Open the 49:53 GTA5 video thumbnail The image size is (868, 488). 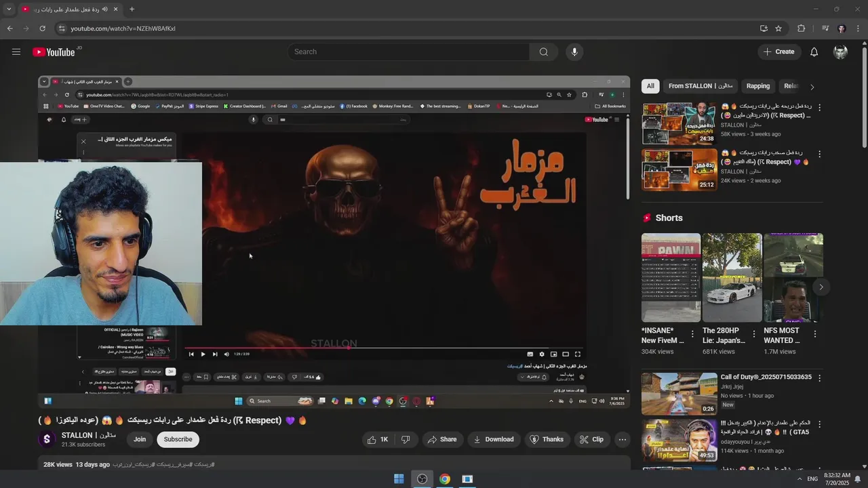679,441
